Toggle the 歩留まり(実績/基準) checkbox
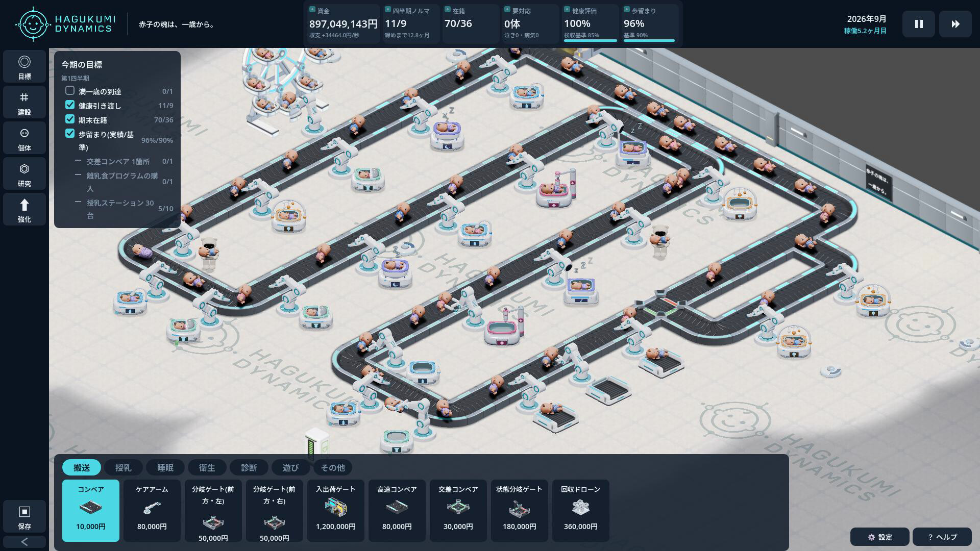Screen dimensions: 980x551 click(70, 134)
